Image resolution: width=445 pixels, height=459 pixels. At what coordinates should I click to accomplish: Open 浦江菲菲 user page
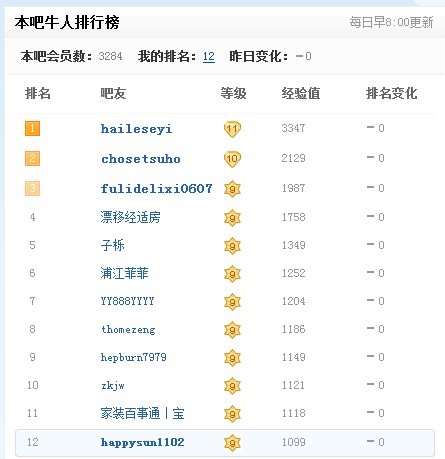point(124,273)
